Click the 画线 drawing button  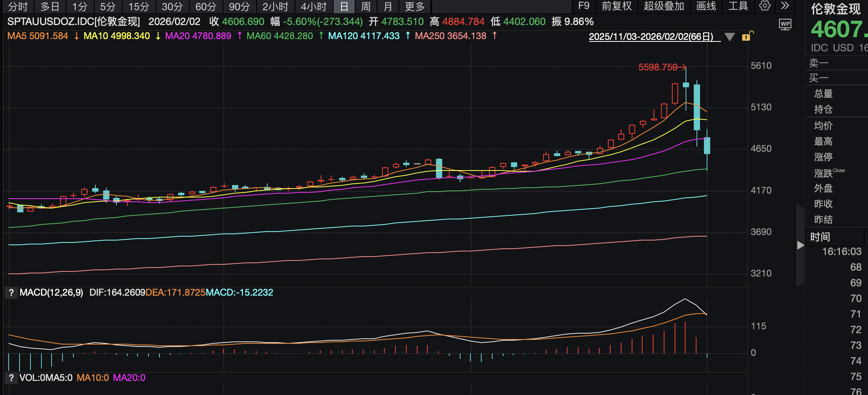[x=706, y=6]
